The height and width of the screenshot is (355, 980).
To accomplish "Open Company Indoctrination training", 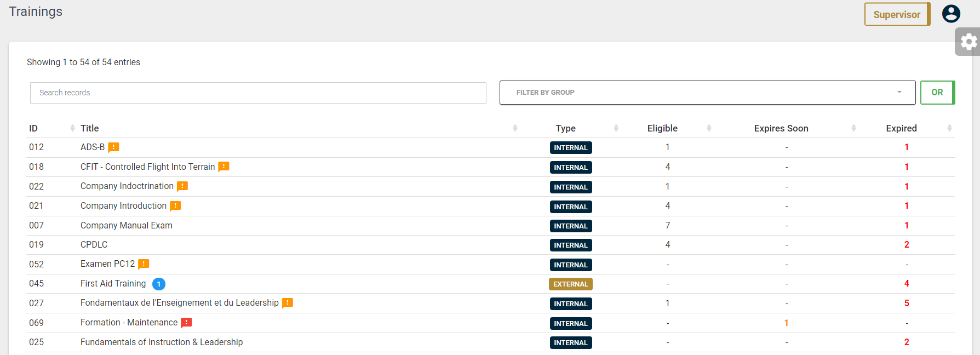I will coord(127,186).
